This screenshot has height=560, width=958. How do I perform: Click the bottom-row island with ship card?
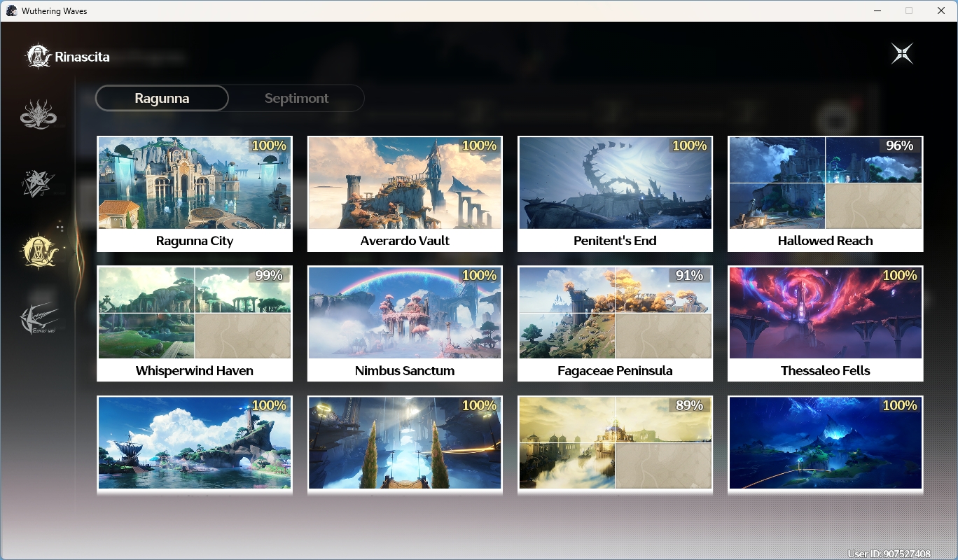coord(195,444)
